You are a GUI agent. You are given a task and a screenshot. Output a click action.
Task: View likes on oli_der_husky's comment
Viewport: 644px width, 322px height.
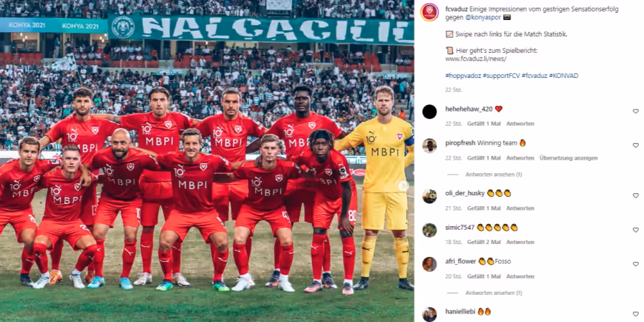point(484,208)
